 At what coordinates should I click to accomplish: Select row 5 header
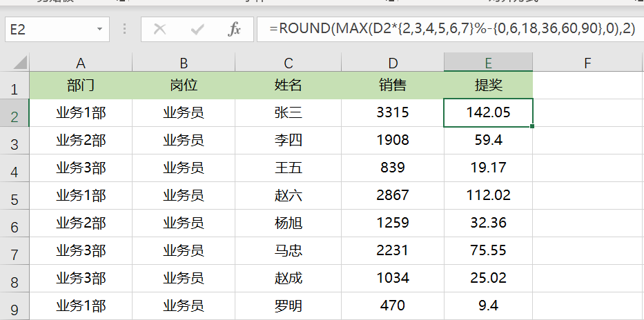(14, 196)
